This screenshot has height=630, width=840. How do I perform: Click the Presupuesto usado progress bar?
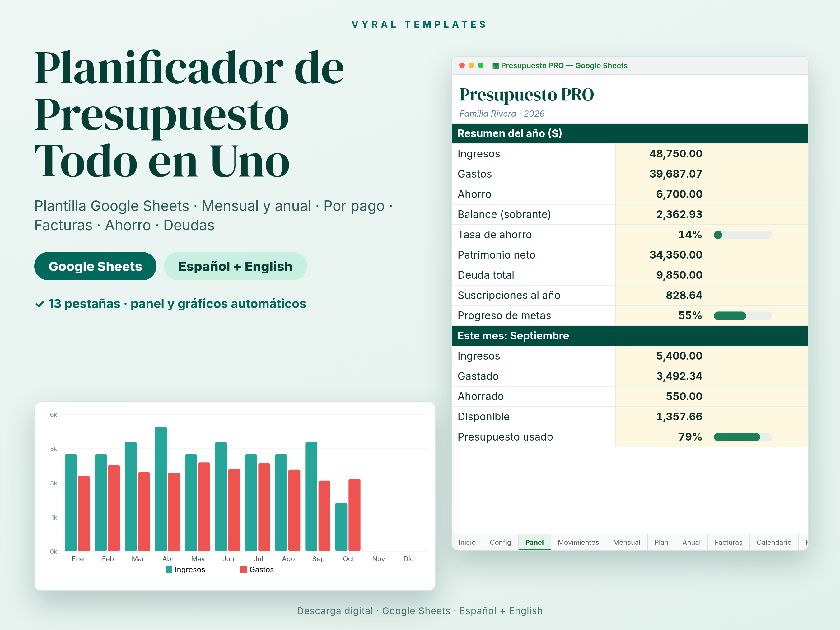click(743, 437)
